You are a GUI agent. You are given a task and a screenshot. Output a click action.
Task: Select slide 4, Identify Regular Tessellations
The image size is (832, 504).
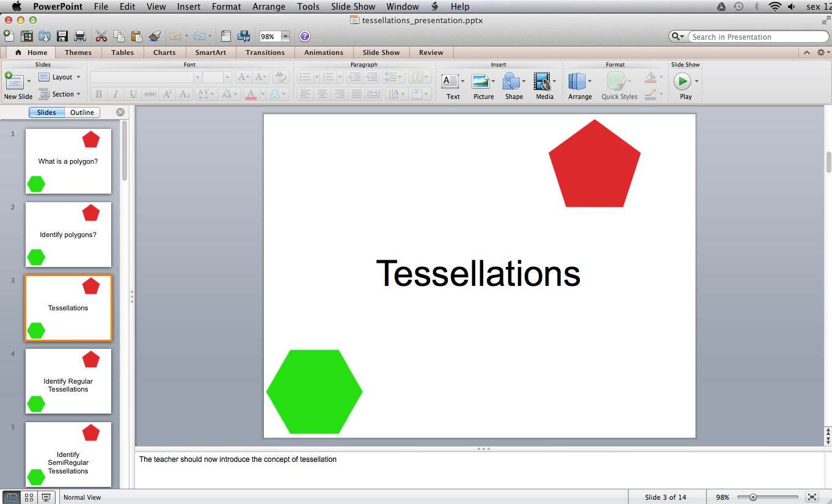68,381
